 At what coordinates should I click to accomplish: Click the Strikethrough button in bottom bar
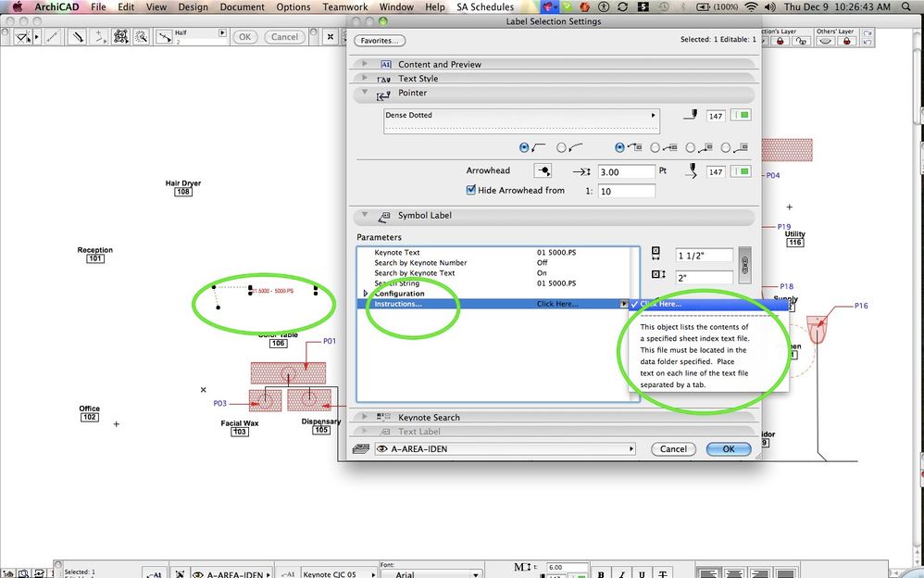coord(662,573)
